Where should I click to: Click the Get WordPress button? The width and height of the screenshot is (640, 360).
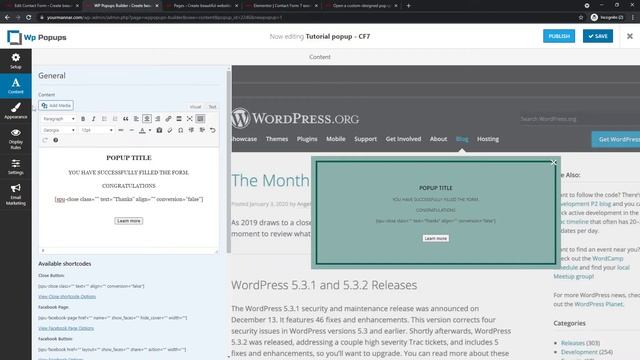click(616, 139)
